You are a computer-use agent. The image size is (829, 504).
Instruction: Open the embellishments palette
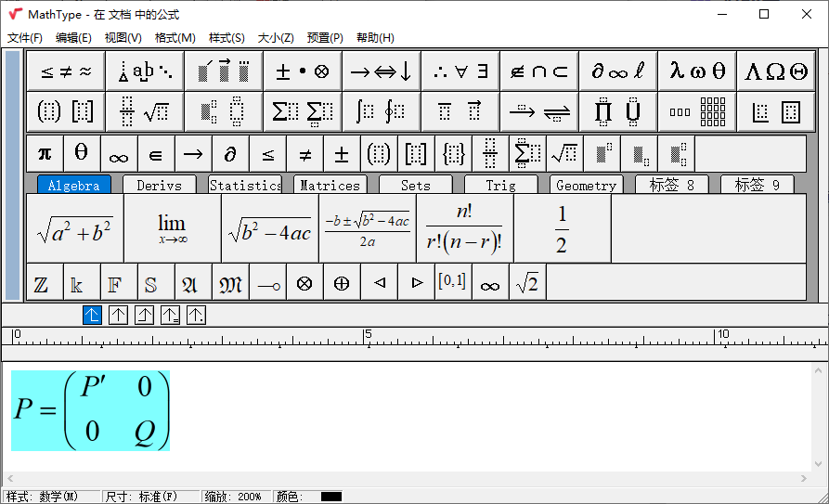(x=224, y=71)
